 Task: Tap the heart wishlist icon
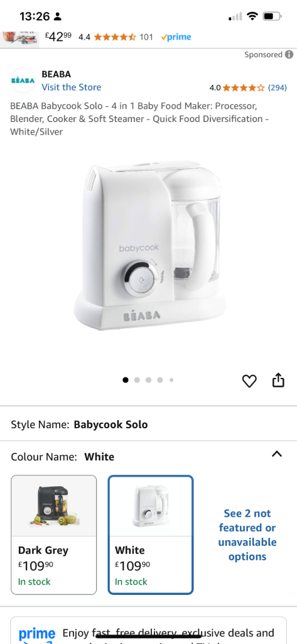[x=249, y=381]
